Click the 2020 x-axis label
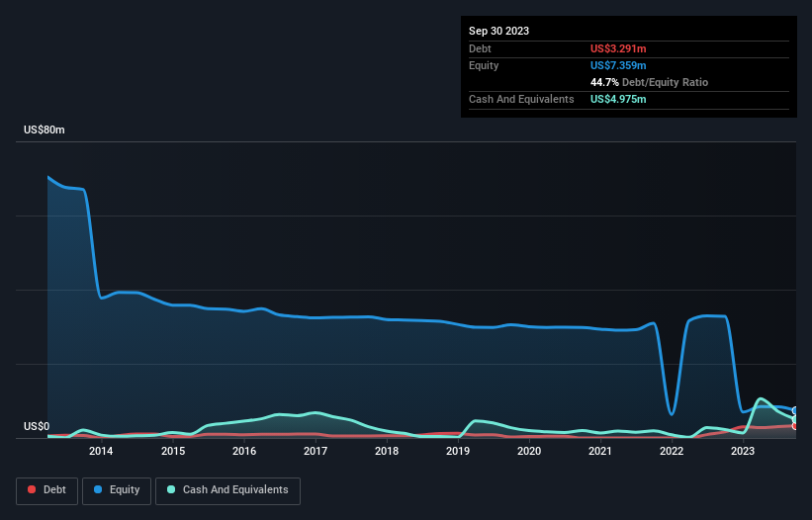812x520 pixels. pyautogui.click(x=529, y=451)
